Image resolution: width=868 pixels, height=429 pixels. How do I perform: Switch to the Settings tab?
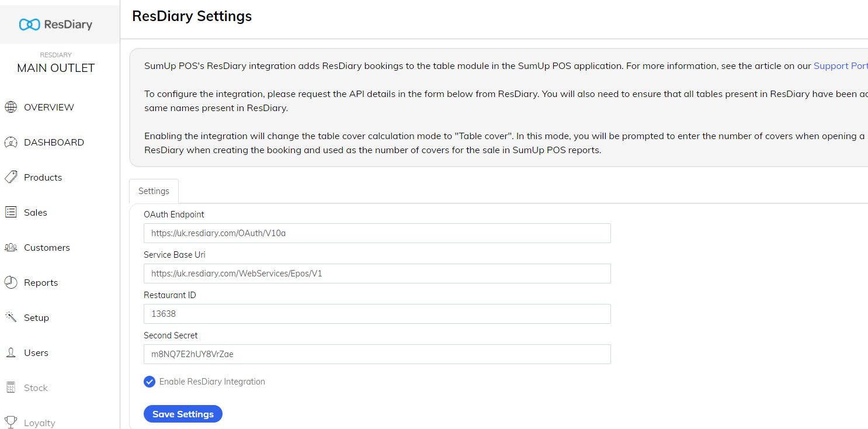coord(154,191)
